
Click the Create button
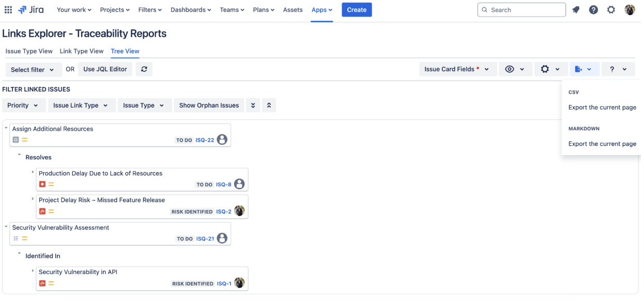pos(357,10)
